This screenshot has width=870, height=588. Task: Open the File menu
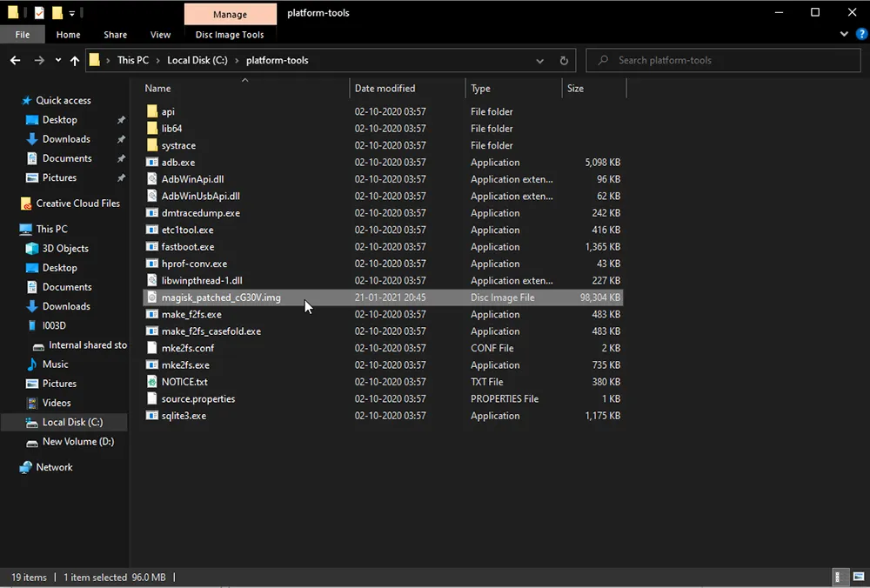(x=23, y=35)
